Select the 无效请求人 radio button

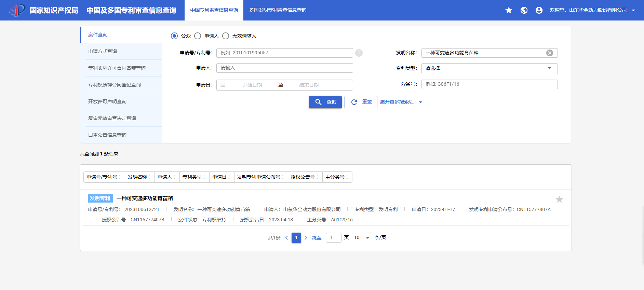click(226, 36)
